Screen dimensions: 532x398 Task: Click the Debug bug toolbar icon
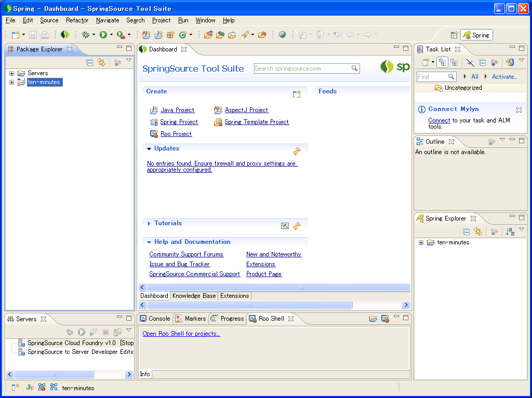point(86,35)
